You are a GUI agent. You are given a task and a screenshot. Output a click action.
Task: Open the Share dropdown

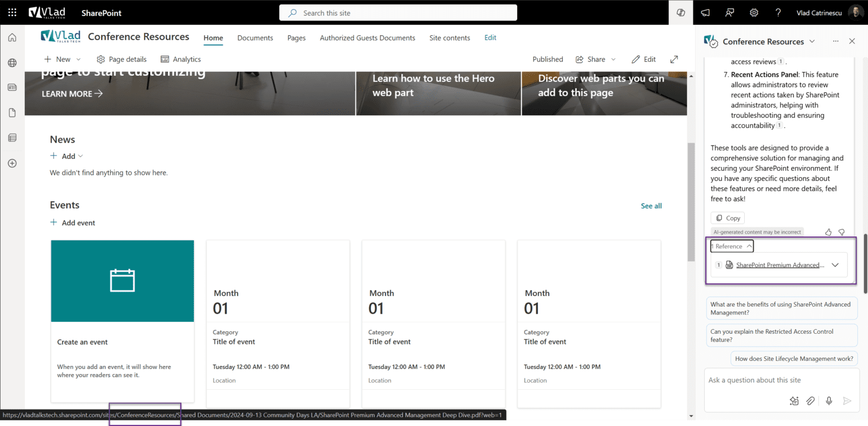click(595, 59)
